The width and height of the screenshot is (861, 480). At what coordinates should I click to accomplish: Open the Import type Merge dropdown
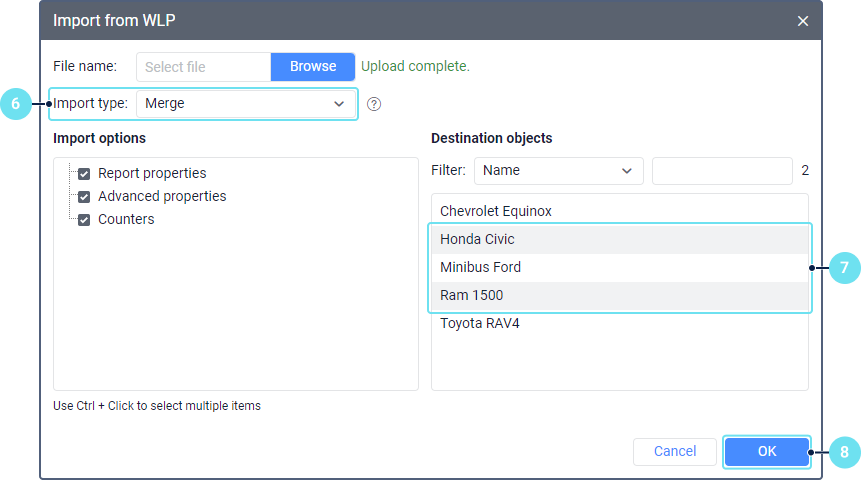245,103
